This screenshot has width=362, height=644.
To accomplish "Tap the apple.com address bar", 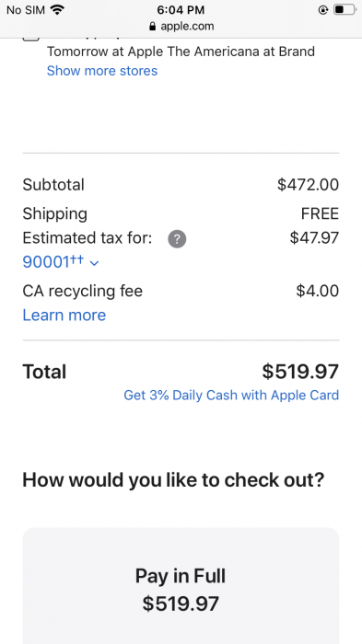I will [x=181, y=27].
